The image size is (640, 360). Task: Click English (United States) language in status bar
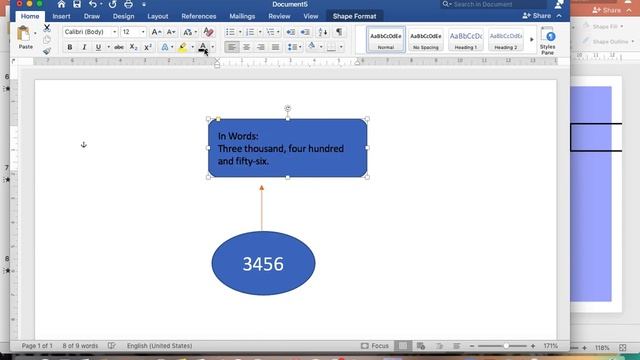pyautogui.click(x=159, y=346)
